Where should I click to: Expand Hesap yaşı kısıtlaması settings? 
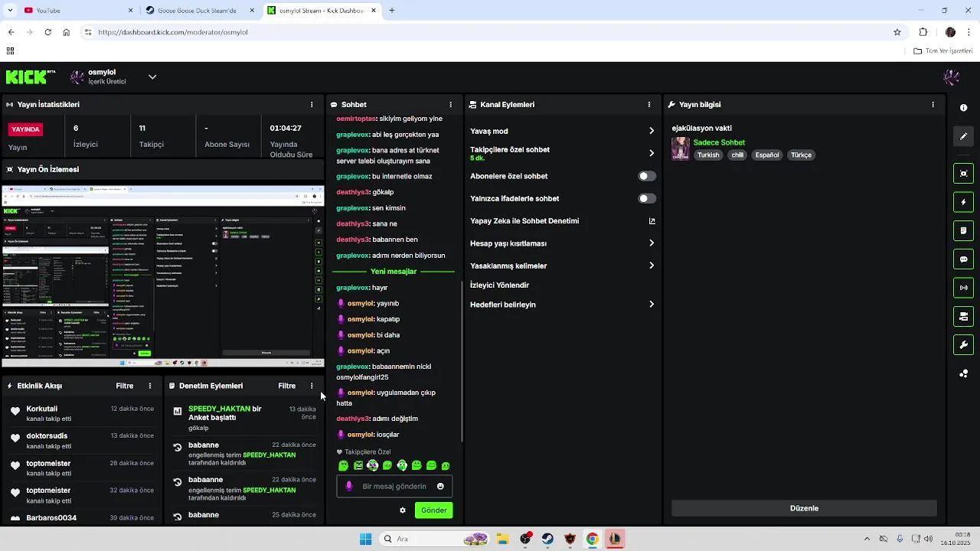tap(652, 243)
